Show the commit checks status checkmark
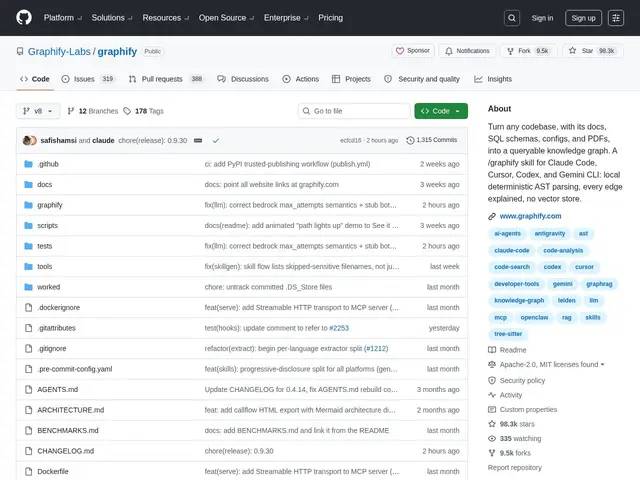 coord(216,140)
